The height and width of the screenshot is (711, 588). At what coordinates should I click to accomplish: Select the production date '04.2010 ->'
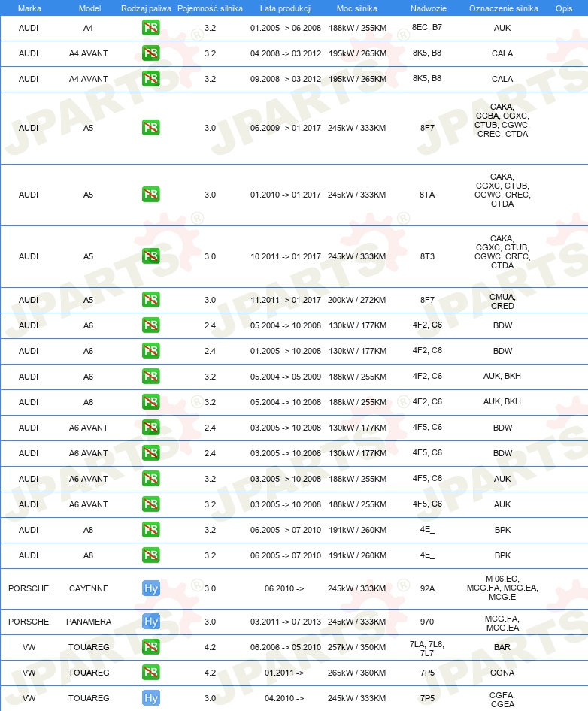(x=284, y=698)
